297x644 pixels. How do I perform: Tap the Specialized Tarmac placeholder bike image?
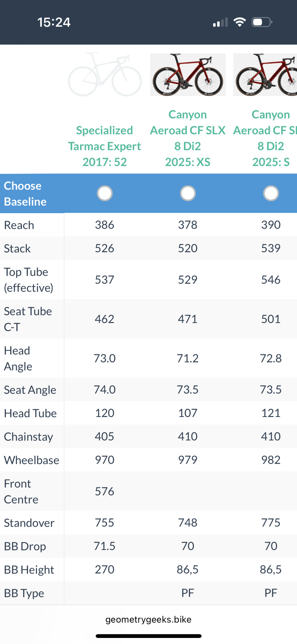pos(105,75)
